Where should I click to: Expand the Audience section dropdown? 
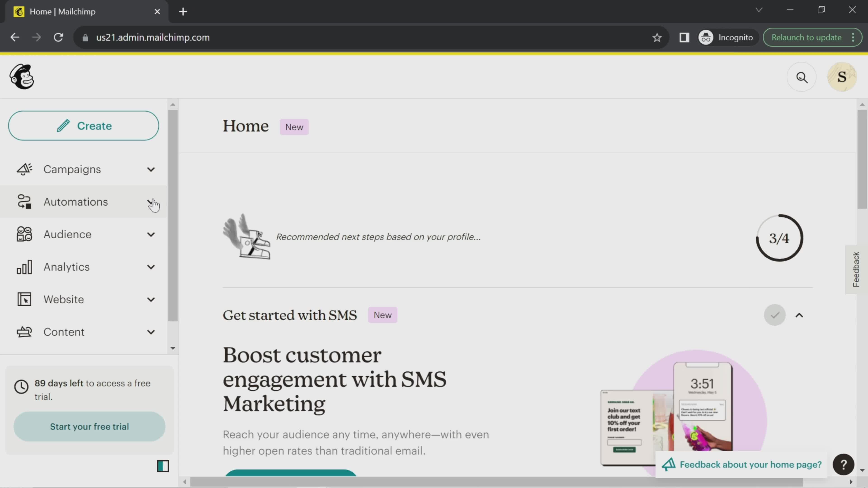tap(151, 234)
